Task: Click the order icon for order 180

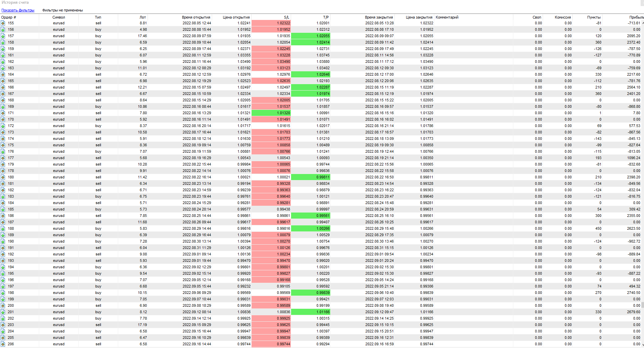Action: [x=3, y=177]
